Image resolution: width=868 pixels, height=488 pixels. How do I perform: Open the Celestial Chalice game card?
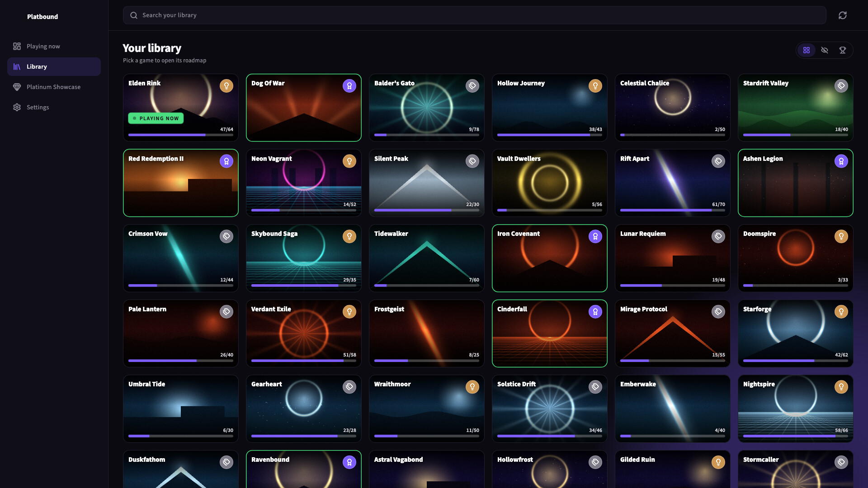(x=673, y=108)
